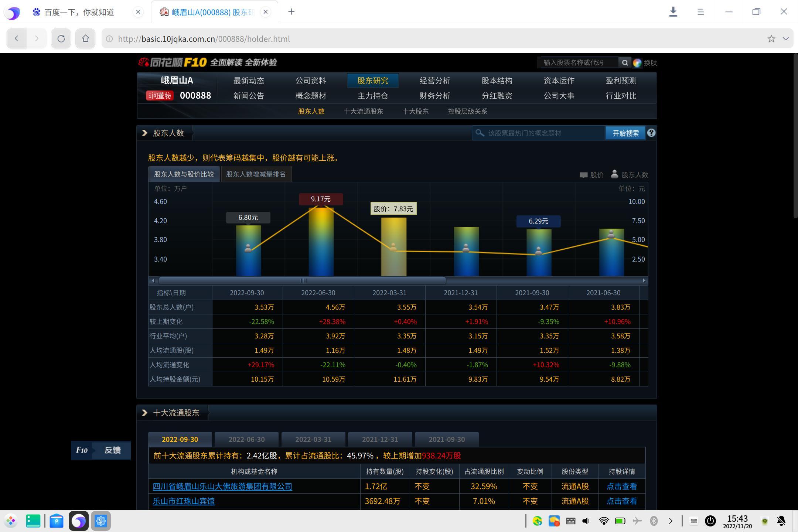798x532 pixels.
Task: Click the volume icon in the system tray
Action: pos(586,521)
